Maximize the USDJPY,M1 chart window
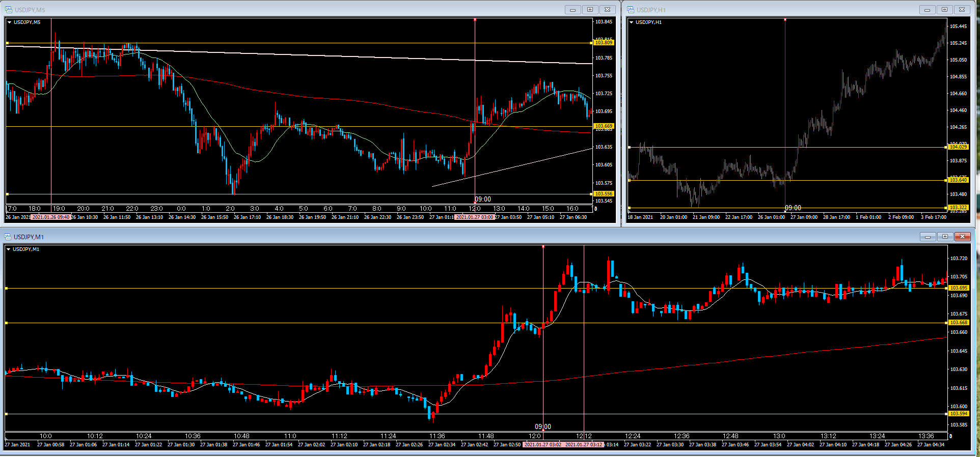Viewport: 980px width, 457px height. (945, 237)
